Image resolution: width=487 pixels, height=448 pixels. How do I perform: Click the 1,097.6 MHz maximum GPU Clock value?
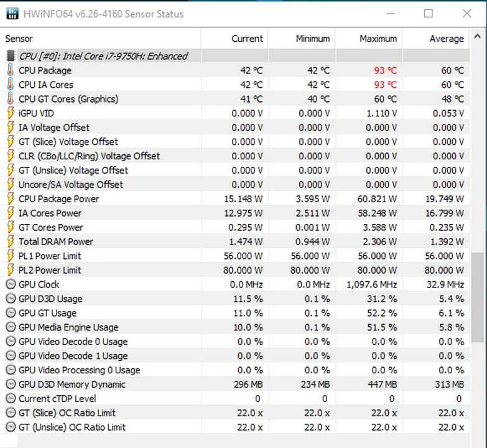pyautogui.click(x=372, y=284)
